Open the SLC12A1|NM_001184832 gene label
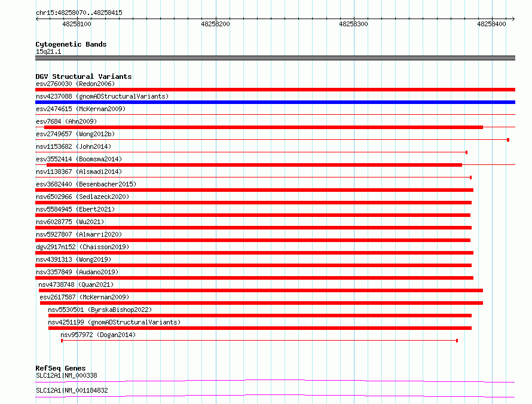The image size is (532, 404). coord(72,390)
